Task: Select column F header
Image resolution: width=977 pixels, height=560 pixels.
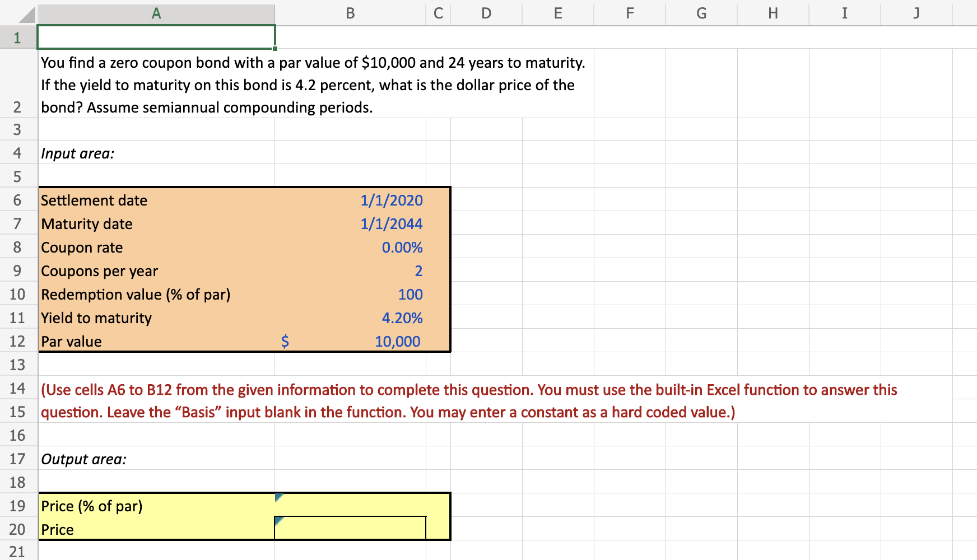Action: [x=630, y=13]
